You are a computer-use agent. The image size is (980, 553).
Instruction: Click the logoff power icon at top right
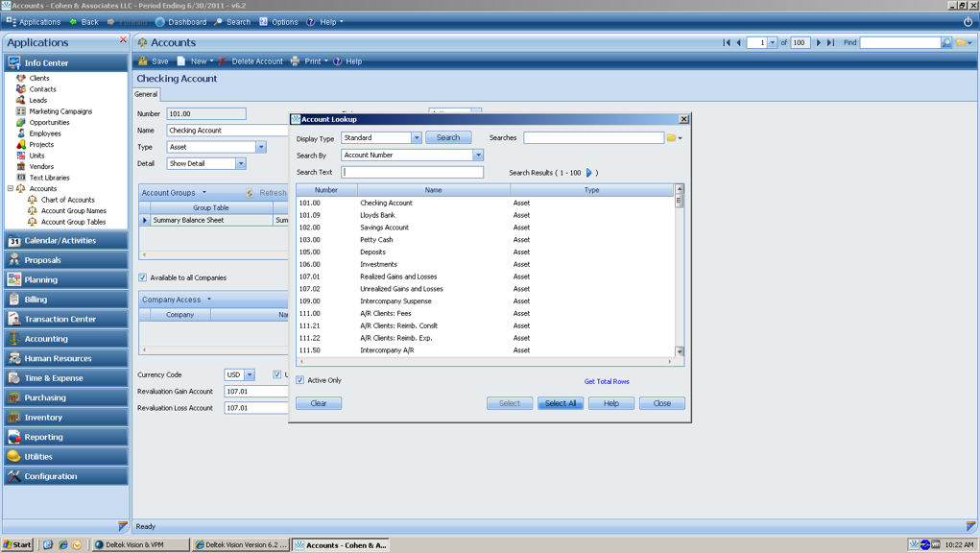[968, 21]
